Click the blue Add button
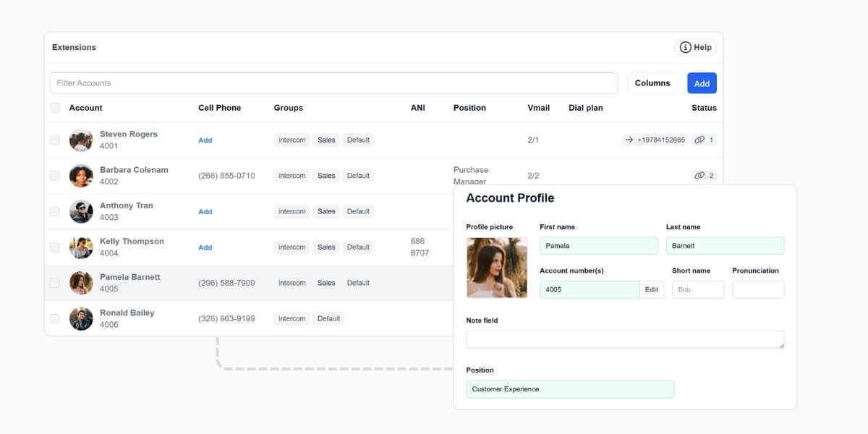The height and width of the screenshot is (434, 868). pos(702,83)
